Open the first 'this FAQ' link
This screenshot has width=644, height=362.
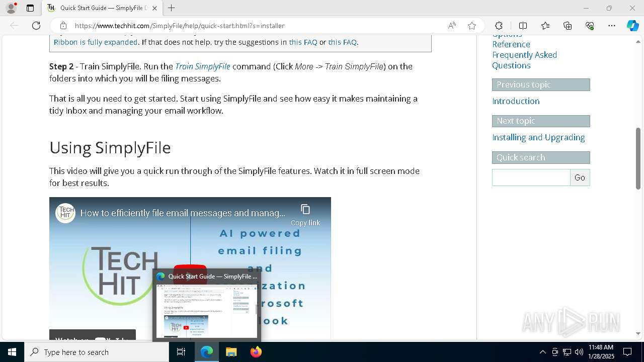[303, 42]
